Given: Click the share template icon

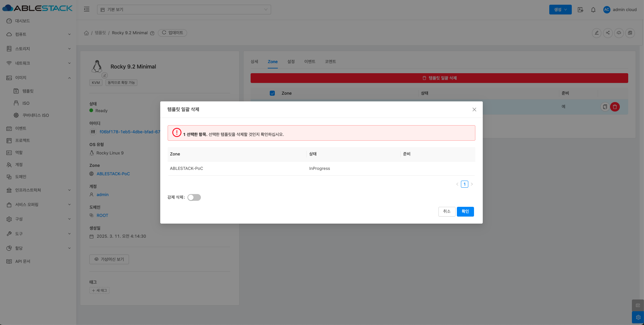Looking at the screenshot, I should (x=608, y=33).
